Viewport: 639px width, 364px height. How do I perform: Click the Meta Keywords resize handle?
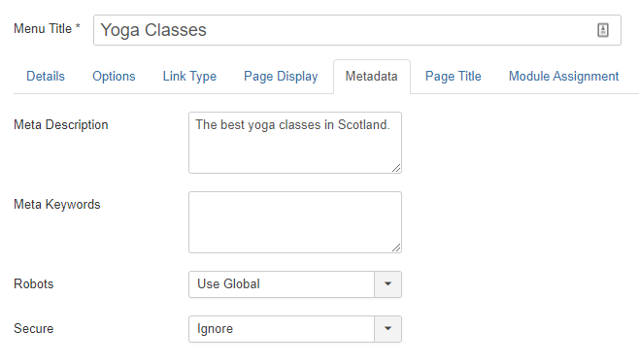(396, 248)
